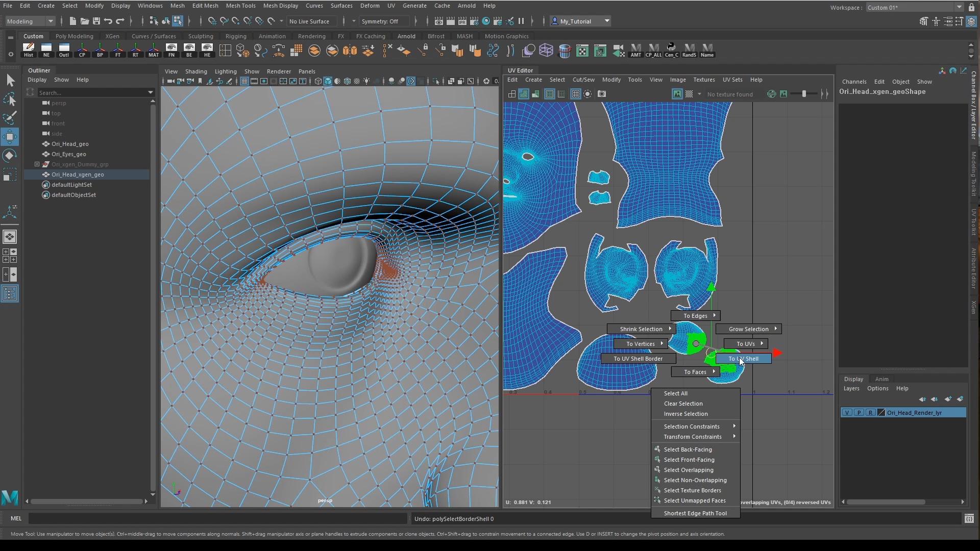The image size is (980, 551).
Task: Click the Outliner search field
Action: (92, 92)
